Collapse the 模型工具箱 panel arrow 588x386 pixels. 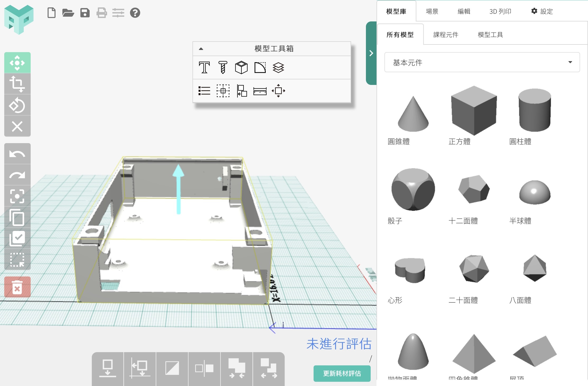(201, 49)
